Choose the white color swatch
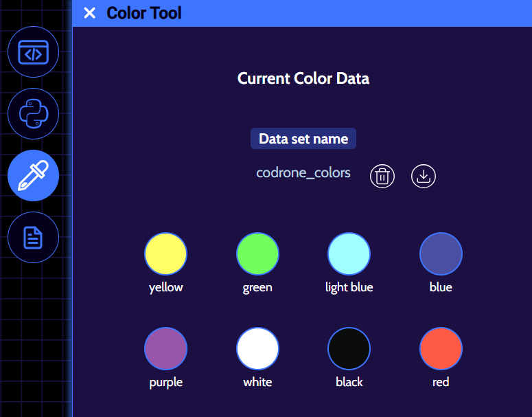 [257, 348]
